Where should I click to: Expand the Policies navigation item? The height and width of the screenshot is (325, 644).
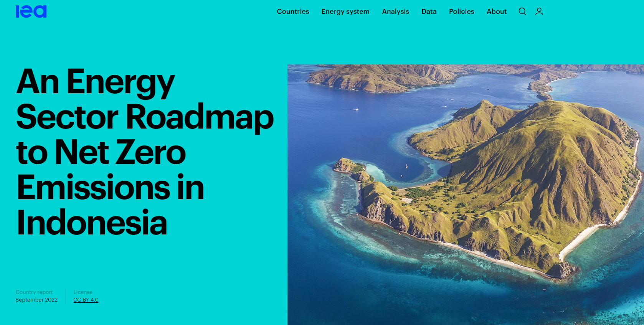pyautogui.click(x=462, y=12)
